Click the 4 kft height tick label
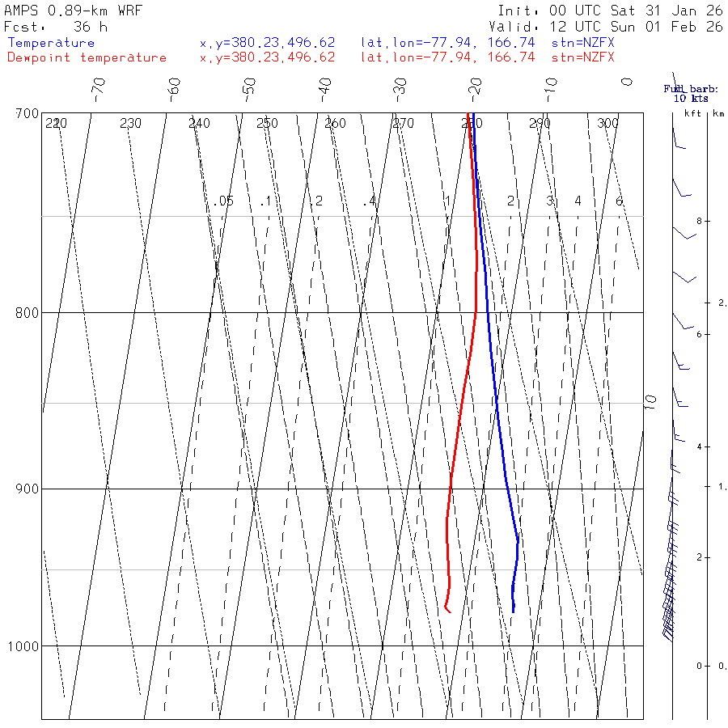Image resolution: width=728 pixels, height=728 pixels. 699,447
